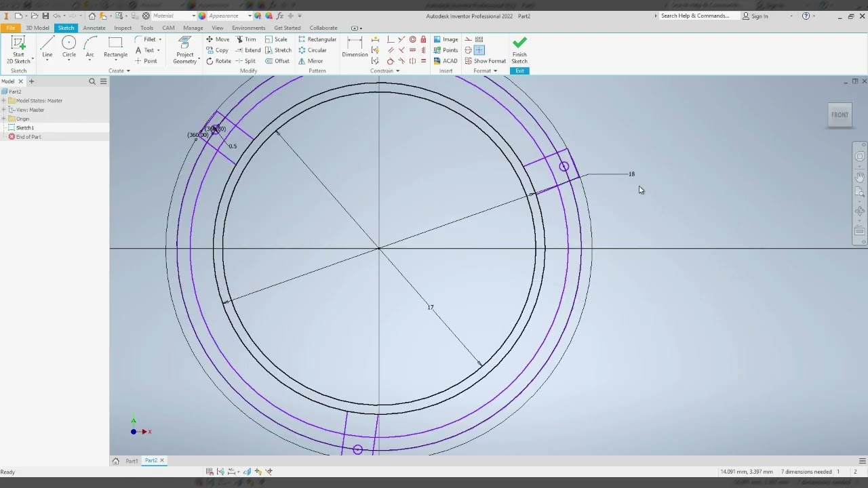The width and height of the screenshot is (868, 488).
Task: Choose the Fillet tool
Action: coord(145,39)
